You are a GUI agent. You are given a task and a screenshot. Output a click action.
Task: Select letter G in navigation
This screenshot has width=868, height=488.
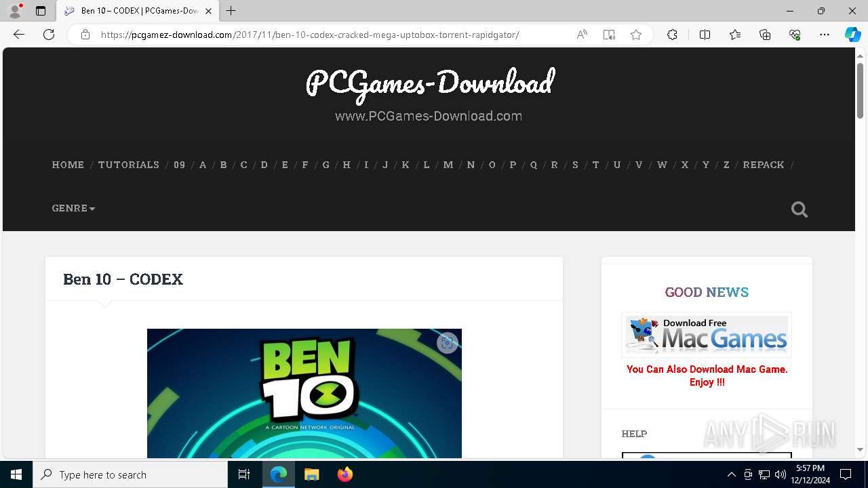click(x=325, y=165)
